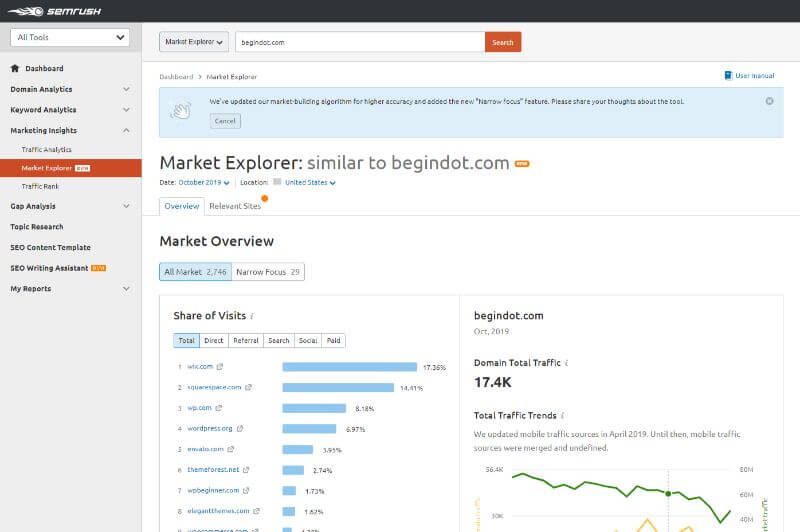Click the new badge beside page title
This screenshot has width=800, height=532.
[522, 164]
